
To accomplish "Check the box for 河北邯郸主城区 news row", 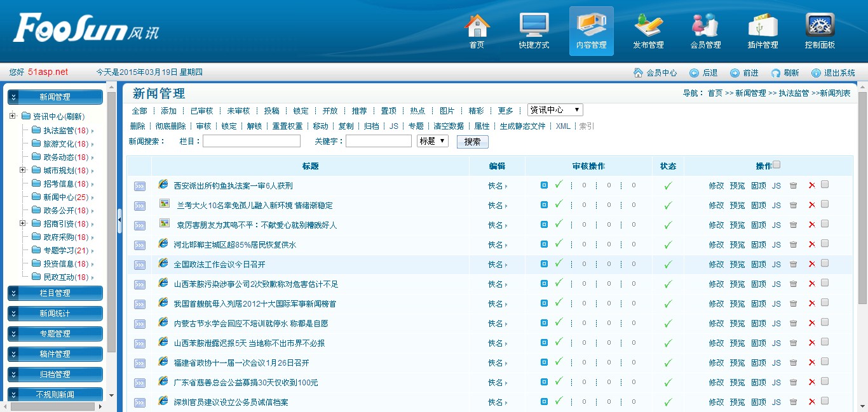I will (x=825, y=244).
